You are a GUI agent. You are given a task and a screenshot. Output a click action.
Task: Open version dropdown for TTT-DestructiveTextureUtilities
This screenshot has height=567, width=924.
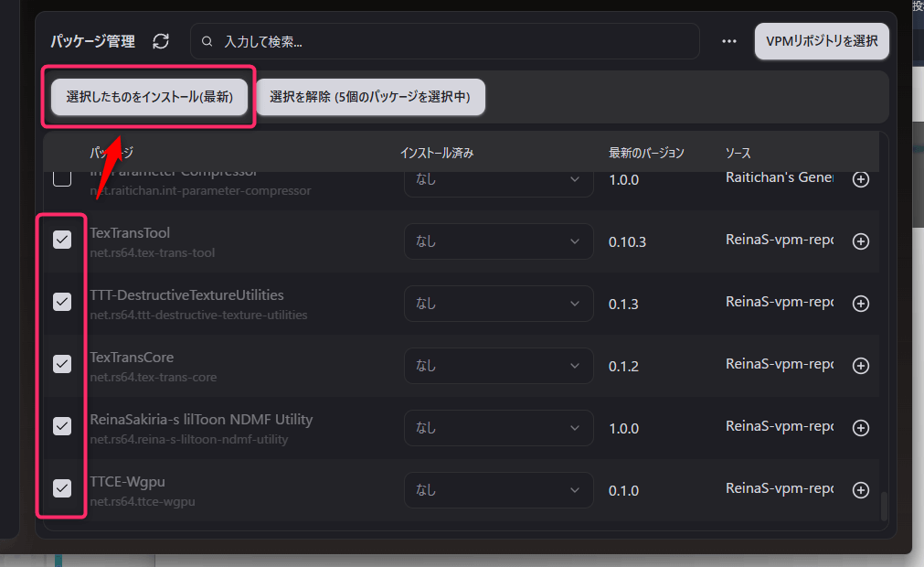pyautogui.click(x=498, y=304)
